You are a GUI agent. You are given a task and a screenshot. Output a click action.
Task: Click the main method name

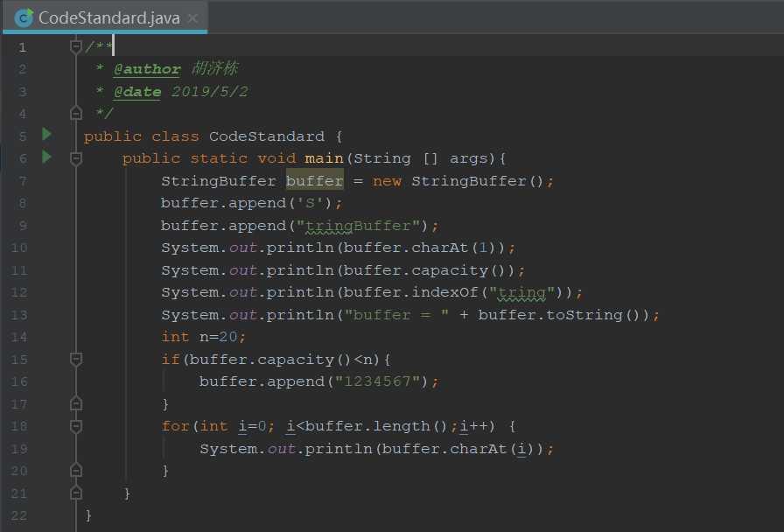(x=324, y=158)
